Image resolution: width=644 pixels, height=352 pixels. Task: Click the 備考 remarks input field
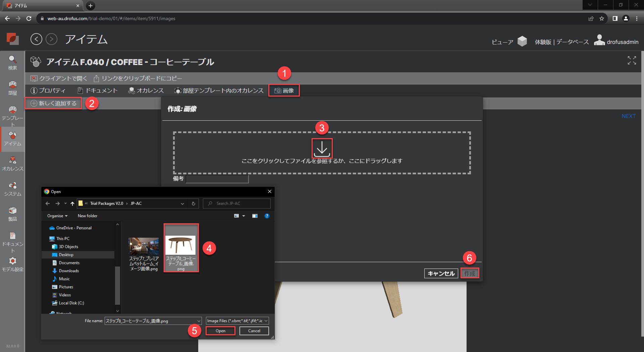217,179
